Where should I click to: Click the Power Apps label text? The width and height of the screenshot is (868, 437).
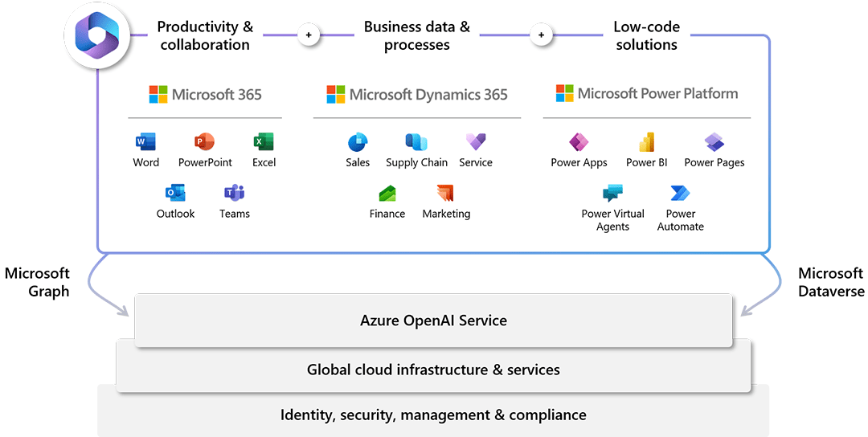coord(579,163)
